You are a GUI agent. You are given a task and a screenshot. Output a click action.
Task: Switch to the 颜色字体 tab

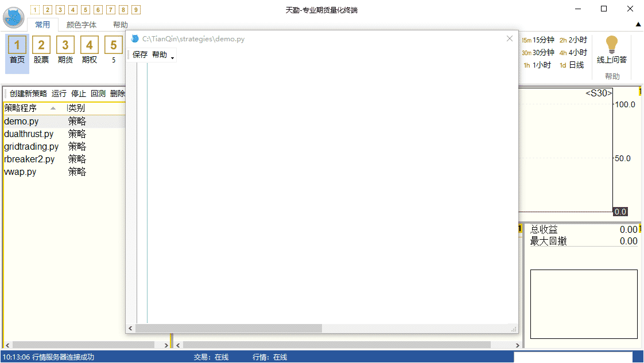[x=81, y=25]
